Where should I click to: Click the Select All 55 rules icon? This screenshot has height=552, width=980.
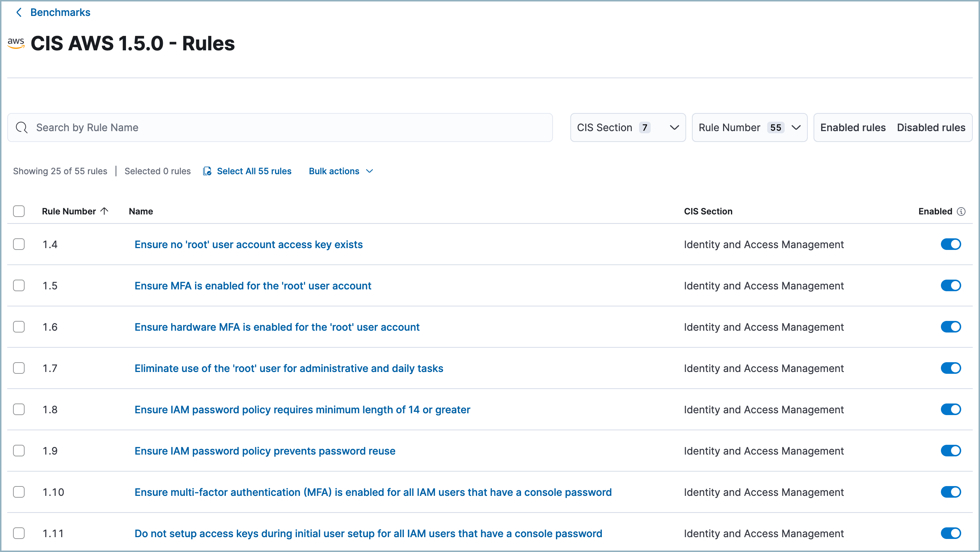click(x=207, y=171)
